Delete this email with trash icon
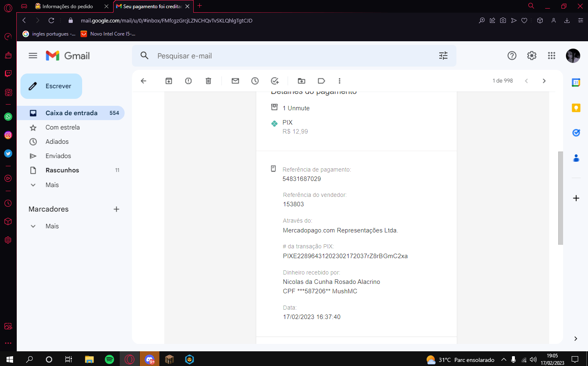588x366 pixels. (x=208, y=81)
